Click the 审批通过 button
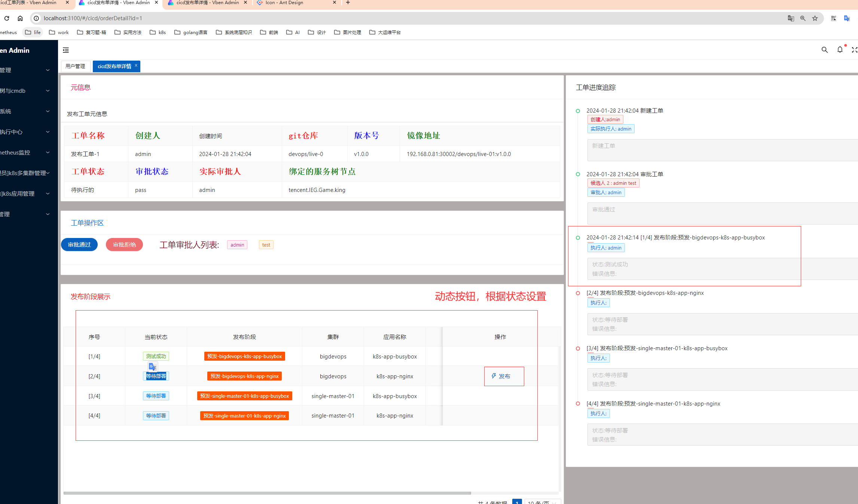The image size is (858, 504). [x=79, y=244]
